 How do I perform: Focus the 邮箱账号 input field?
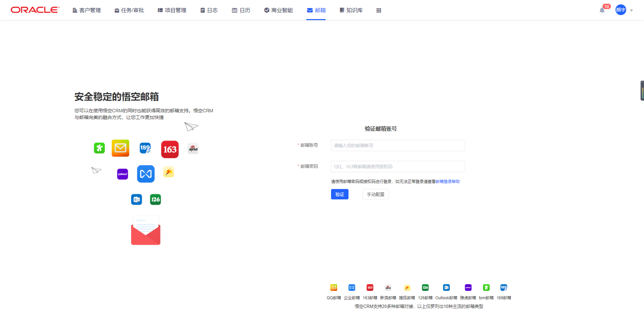398,145
